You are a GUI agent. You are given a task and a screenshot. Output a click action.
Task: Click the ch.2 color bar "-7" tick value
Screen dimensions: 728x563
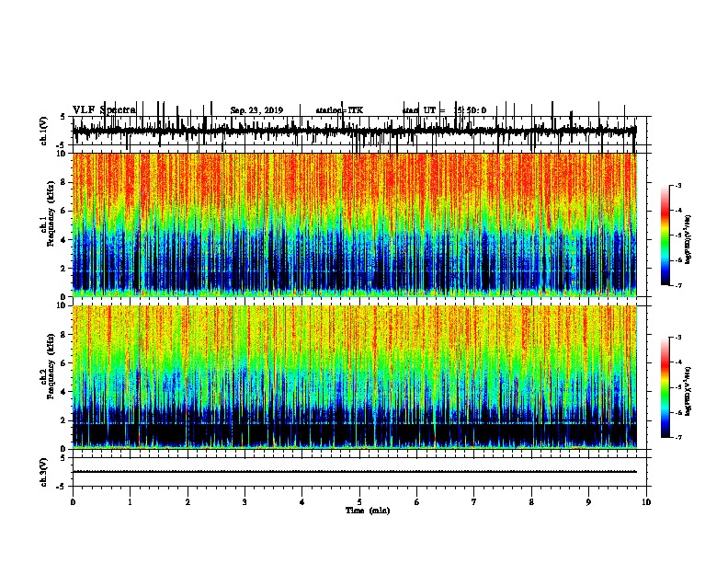[677, 438]
